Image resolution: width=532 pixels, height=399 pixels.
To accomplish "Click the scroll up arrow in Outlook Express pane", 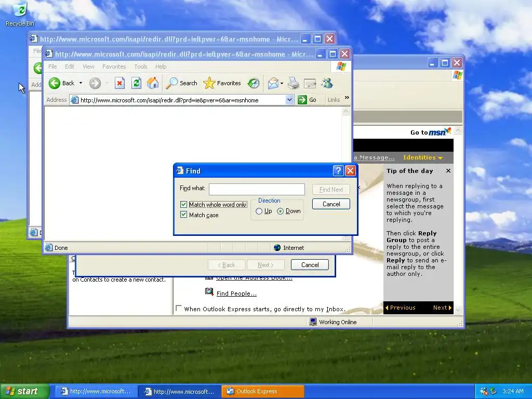I will click(458, 130).
